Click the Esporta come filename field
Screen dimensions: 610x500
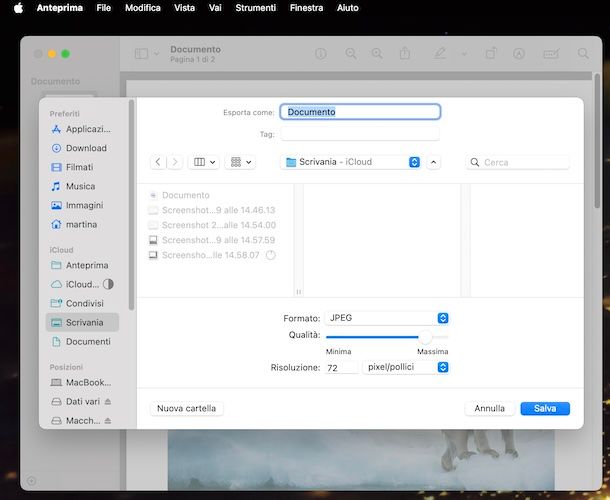click(x=360, y=112)
